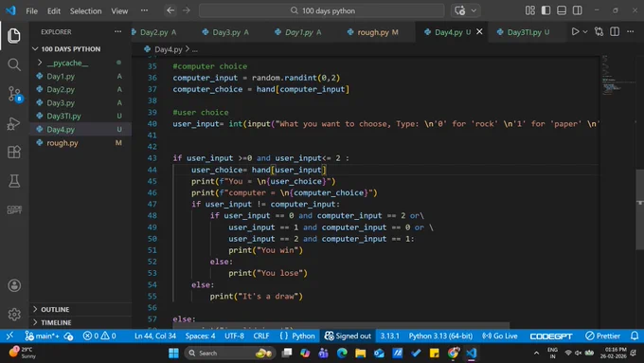
Task: Open rough.py in the explorer tree
Action: [x=63, y=143]
